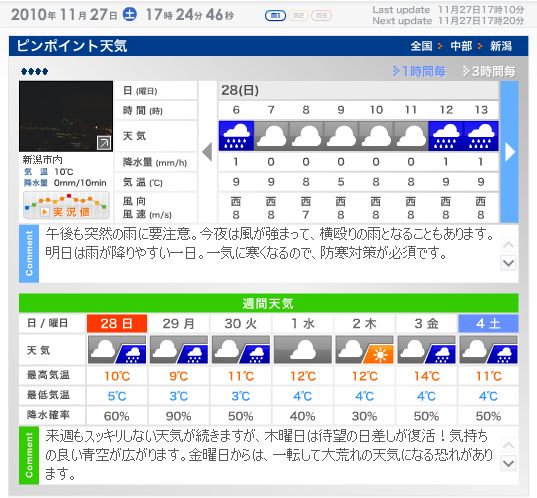Viewport: 537px width, 498px height.
Task: Click the weekly comment down arrow
Action: click(x=508, y=463)
